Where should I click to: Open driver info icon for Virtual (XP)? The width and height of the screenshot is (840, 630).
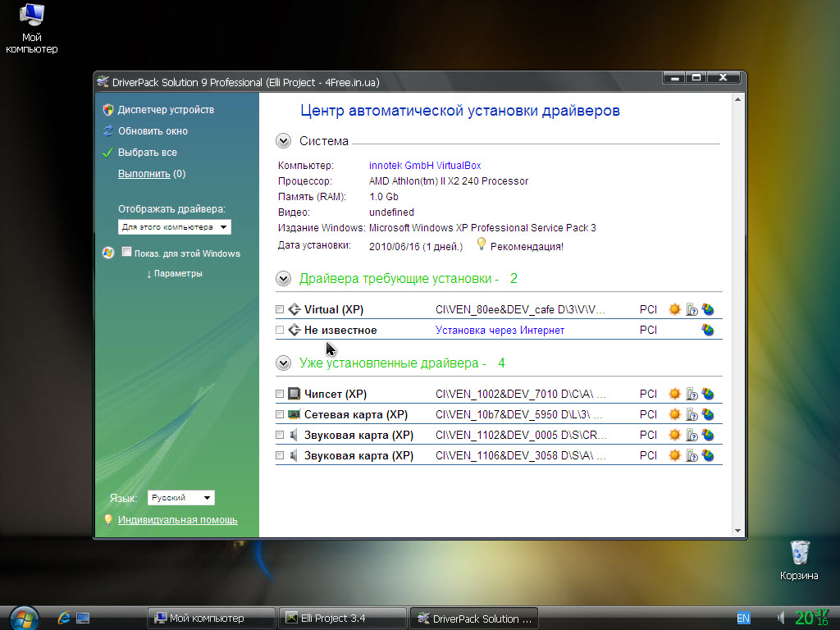click(692, 309)
